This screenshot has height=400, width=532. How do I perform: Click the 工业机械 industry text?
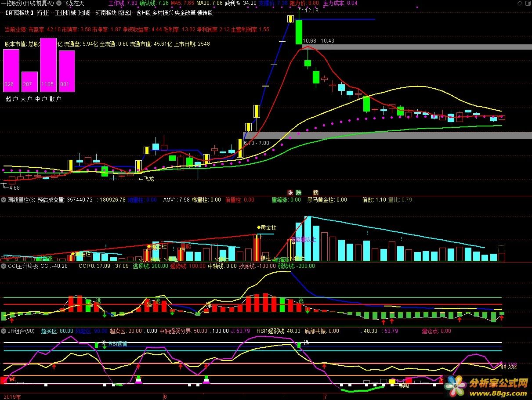coord(65,13)
